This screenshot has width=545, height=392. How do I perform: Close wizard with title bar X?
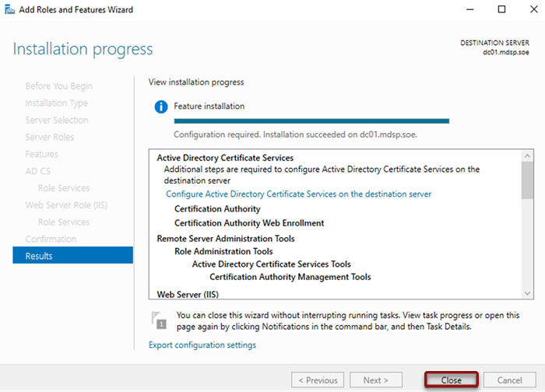(x=534, y=9)
